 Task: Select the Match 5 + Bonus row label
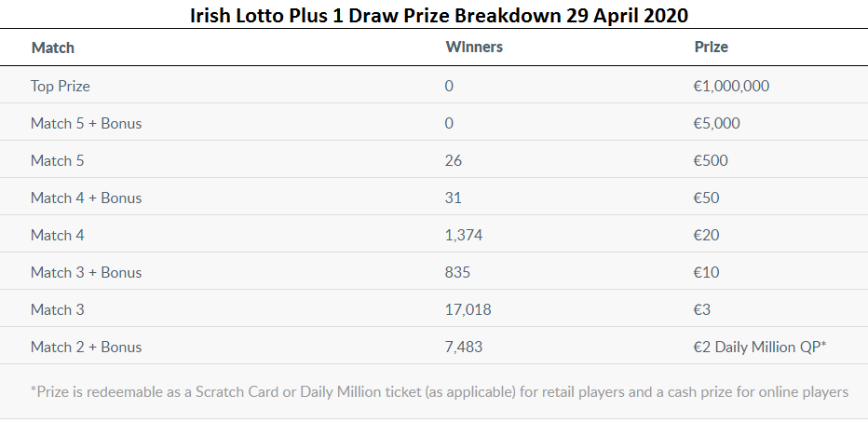86,123
